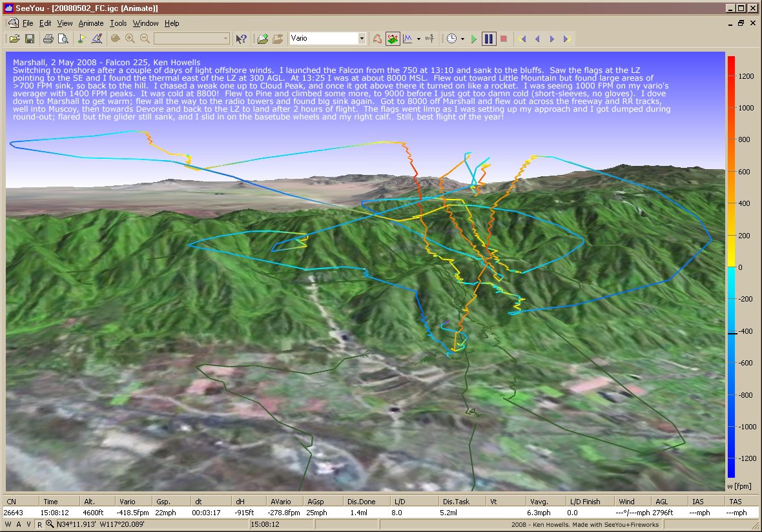Jump to the first animation point
The image size is (762, 532).
pos(522,39)
